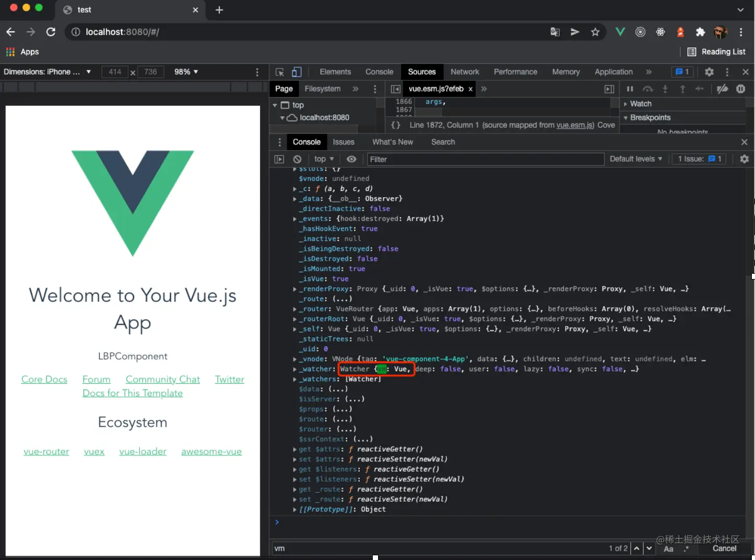The height and width of the screenshot is (560, 755).
Task: Click the step into debugger button
Action: (x=665, y=89)
